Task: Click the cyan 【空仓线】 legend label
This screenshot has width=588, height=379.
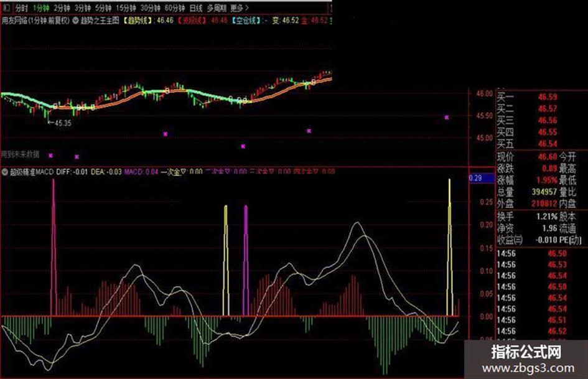Action: [246, 21]
